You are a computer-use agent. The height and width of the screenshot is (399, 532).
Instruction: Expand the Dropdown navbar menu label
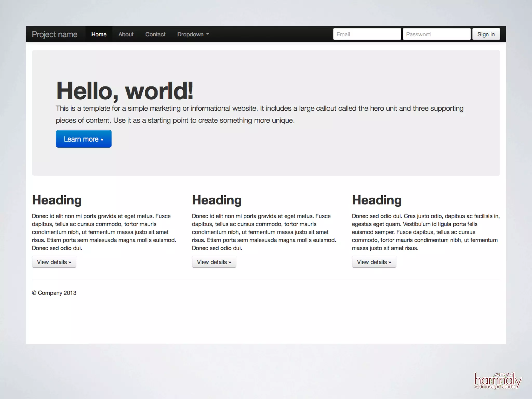click(190, 34)
